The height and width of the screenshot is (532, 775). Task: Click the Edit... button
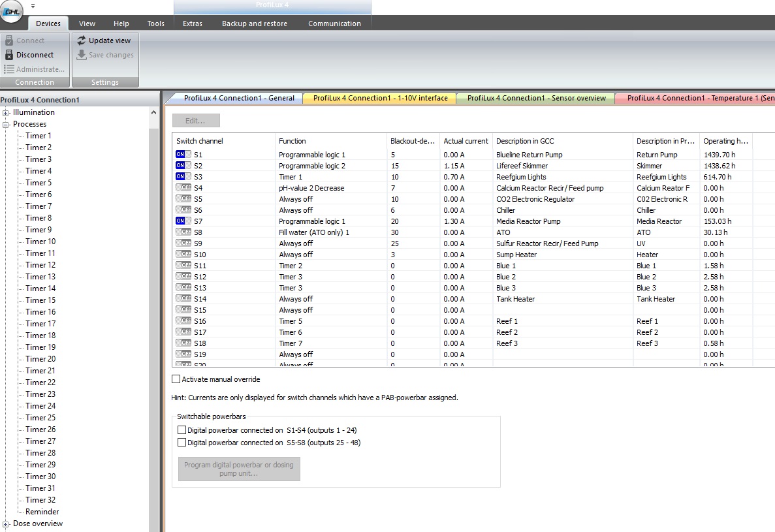196,121
